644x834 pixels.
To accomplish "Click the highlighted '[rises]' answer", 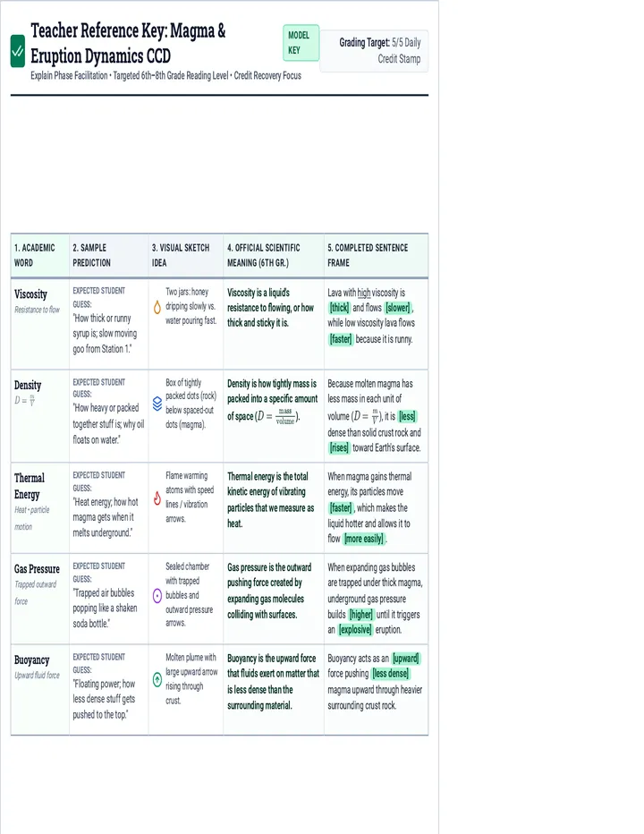I will [x=339, y=447].
